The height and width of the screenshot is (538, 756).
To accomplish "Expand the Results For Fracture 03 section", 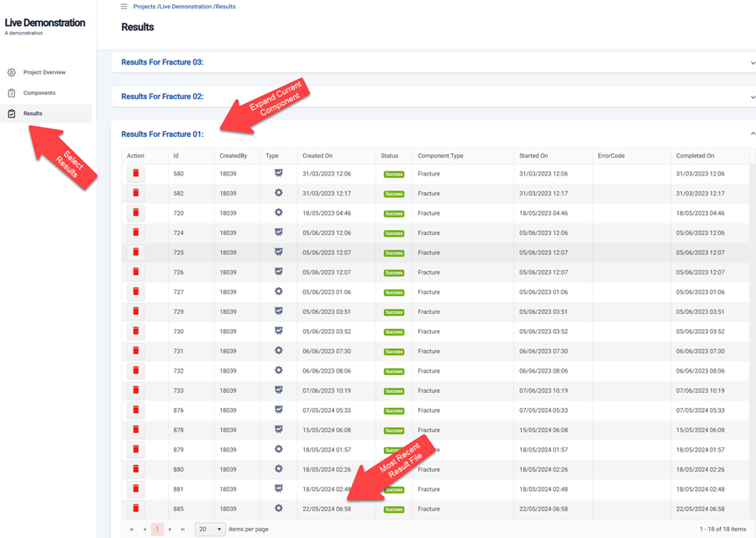I will pyautogui.click(x=752, y=63).
